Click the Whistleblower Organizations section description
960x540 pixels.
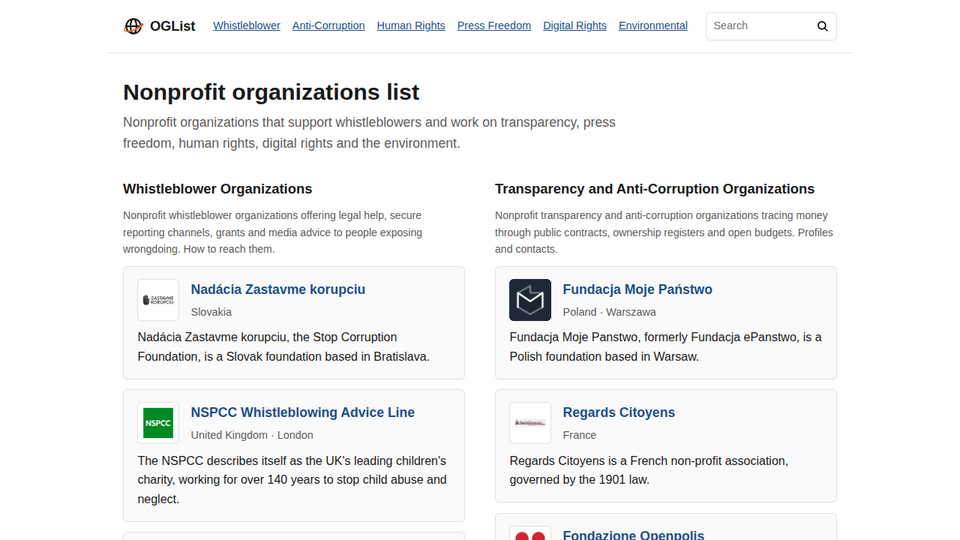tap(272, 233)
